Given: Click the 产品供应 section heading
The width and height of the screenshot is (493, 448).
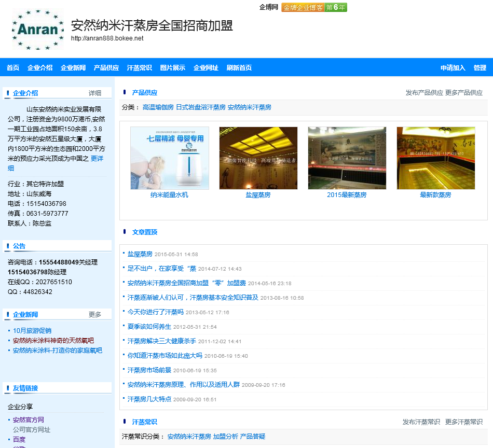Looking at the screenshot, I should coord(145,93).
